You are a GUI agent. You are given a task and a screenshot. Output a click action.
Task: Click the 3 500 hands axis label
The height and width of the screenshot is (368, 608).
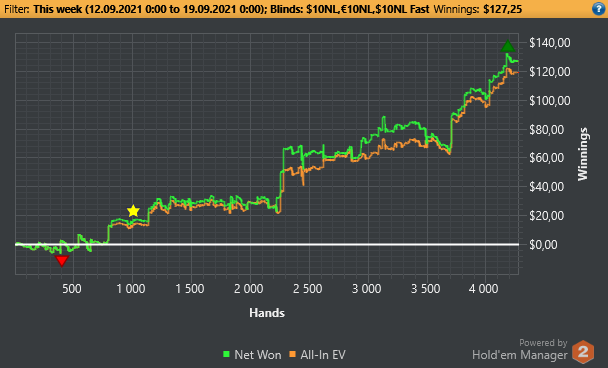[425, 289]
